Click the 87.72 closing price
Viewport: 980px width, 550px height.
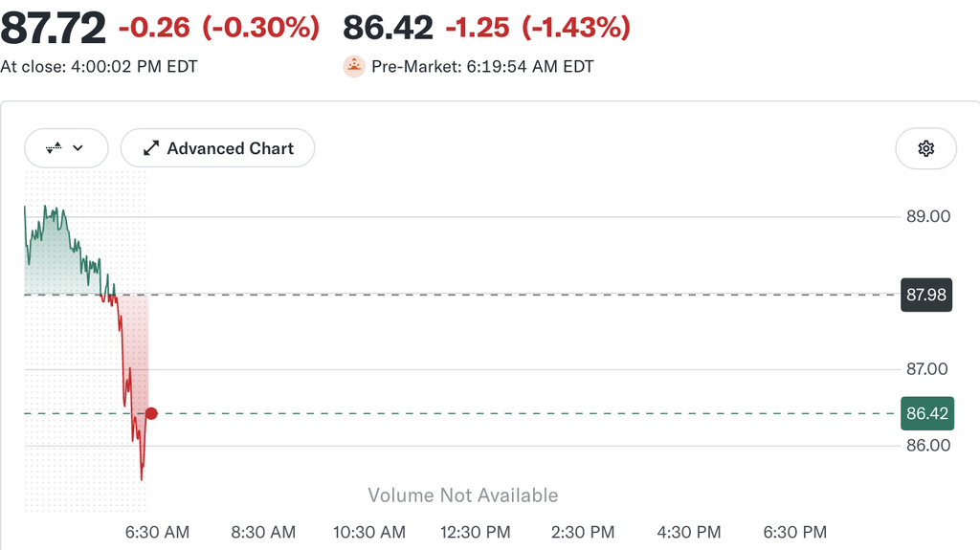click(x=54, y=28)
